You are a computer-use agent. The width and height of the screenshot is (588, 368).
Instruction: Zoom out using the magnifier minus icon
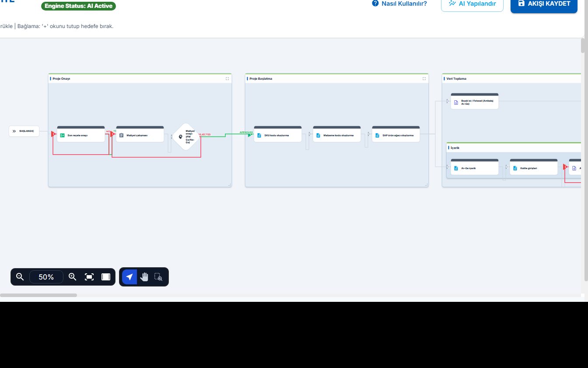tap(20, 277)
